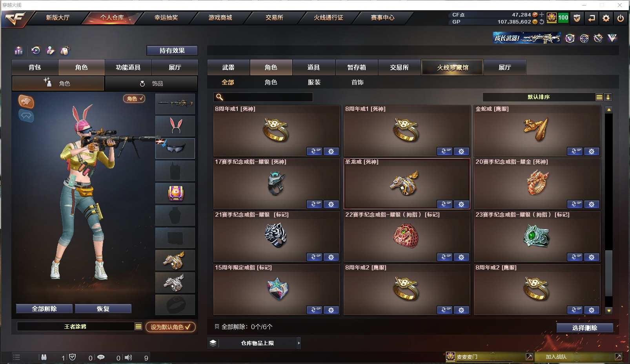Screen dimensions: 630x364
Task: Toggle 设为默认角色 default character option
Action: click(171, 327)
